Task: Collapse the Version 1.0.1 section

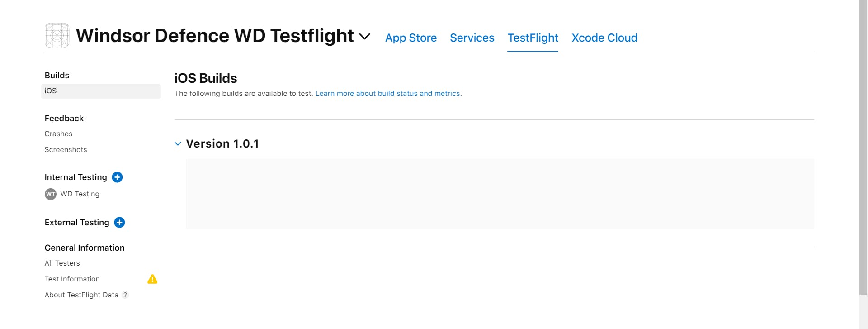Action: pos(178,144)
